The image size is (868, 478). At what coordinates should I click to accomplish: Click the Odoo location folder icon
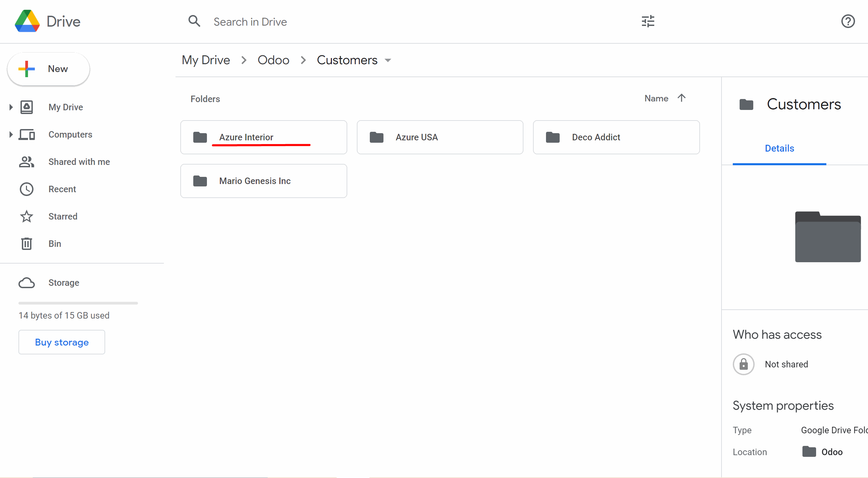[x=809, y=452]
